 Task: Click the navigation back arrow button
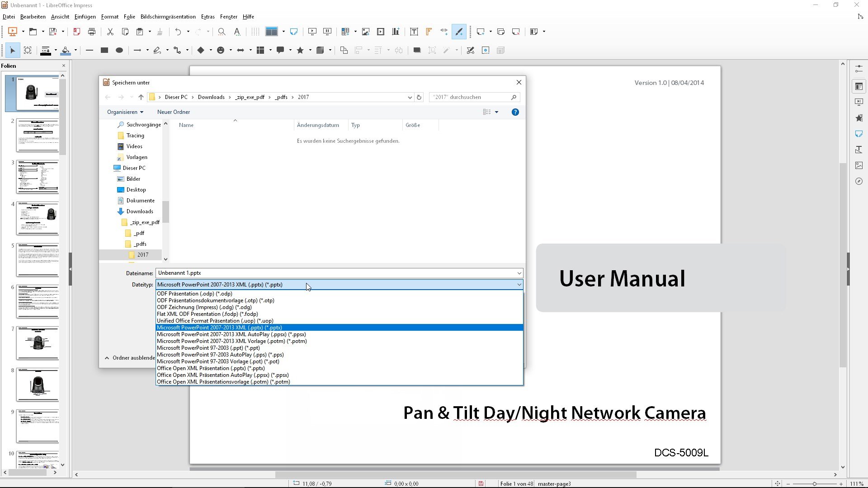click(107, 97)
